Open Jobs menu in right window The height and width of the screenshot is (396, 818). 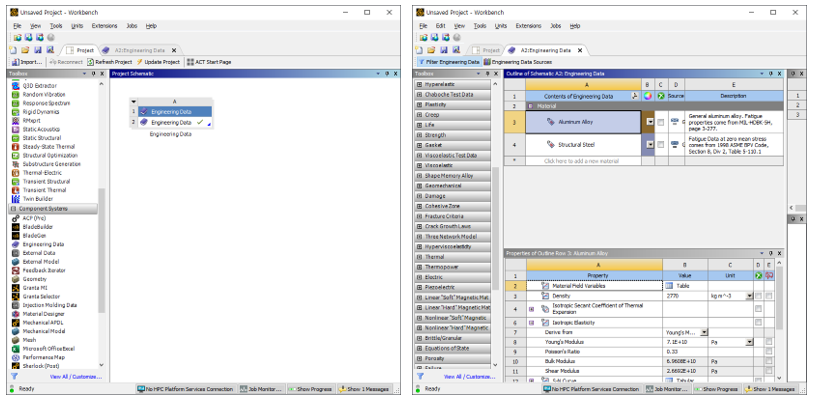click(556, 26)
